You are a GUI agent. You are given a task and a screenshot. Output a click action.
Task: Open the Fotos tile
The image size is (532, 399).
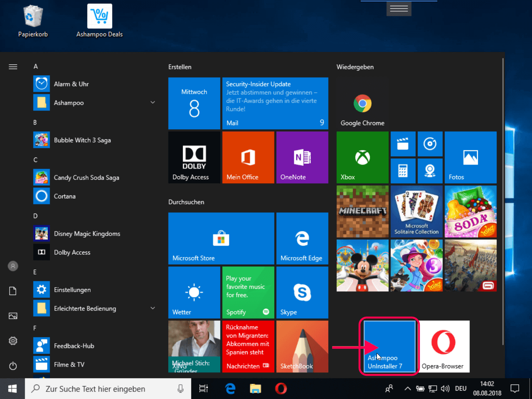click(470, 158)
